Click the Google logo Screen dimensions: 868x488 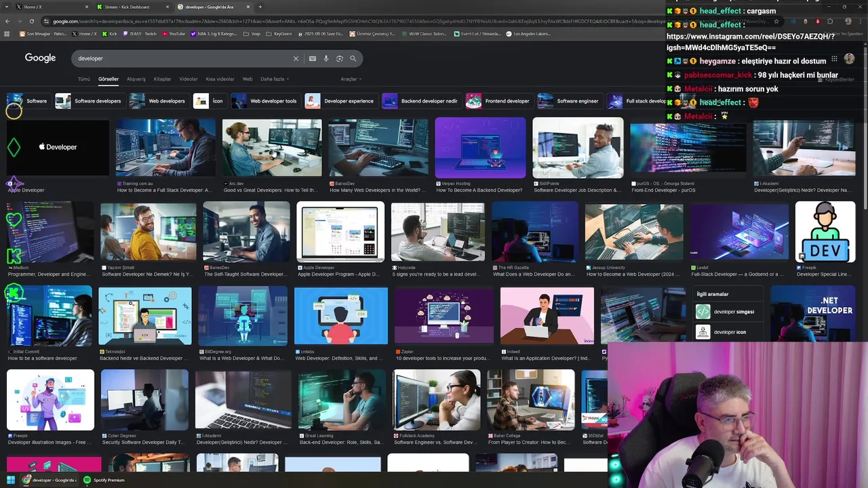click(x=40, y=58)
